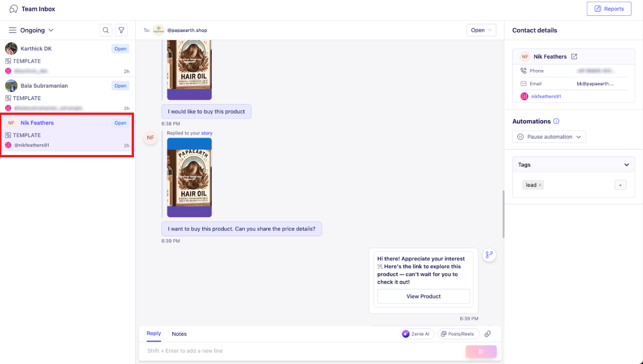Viewport: 643px width, 364px height.
Task: Add a new tag with plus button
Action: 620,185
